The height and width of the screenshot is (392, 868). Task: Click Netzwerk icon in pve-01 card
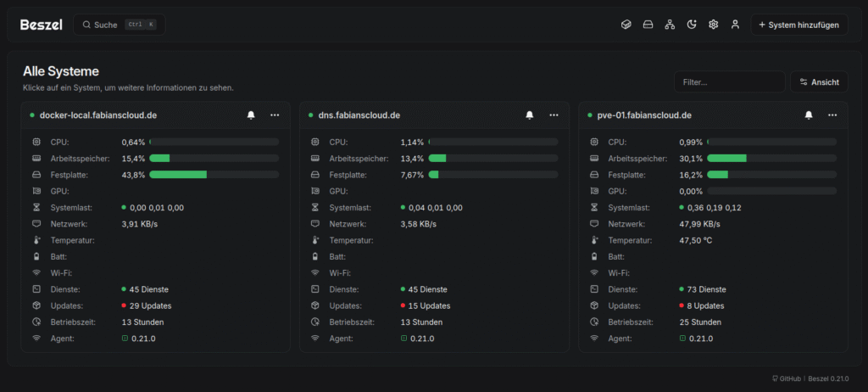[x=594, y=224]
